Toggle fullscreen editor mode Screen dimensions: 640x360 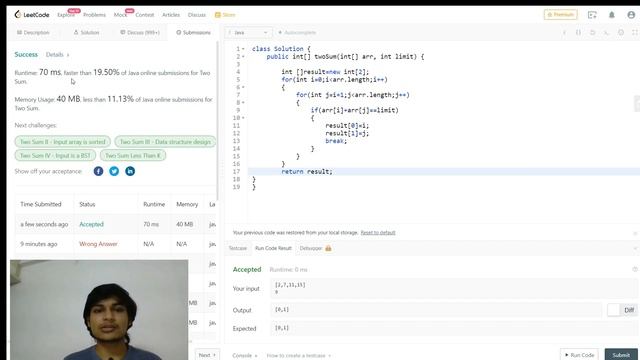point(635,32)
